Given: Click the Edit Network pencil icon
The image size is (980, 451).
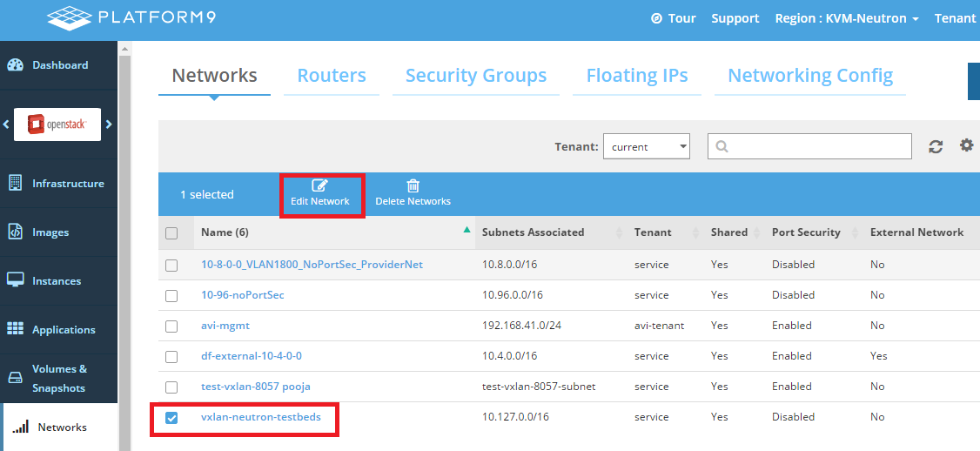Looking at the screenshot, I should pos(319,185).
